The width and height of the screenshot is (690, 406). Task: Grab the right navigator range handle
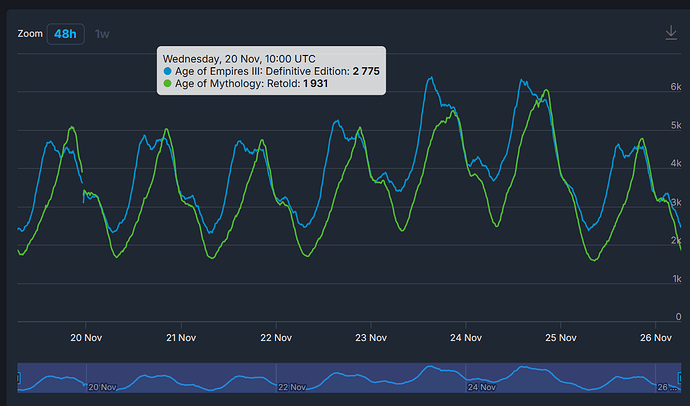pyautogui.click(x=680, y=377)
